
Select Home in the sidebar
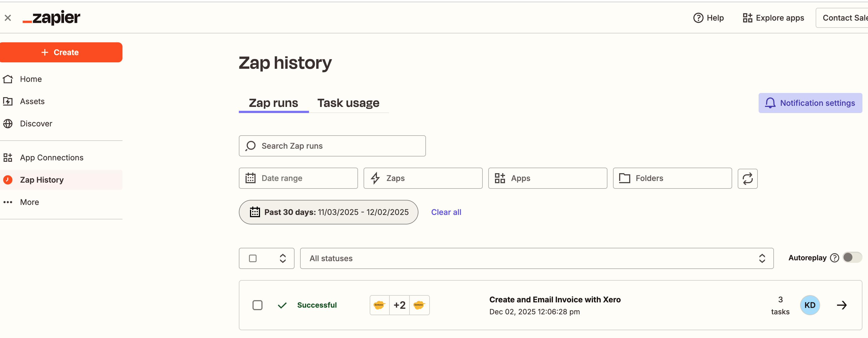[x=31, y=79]
